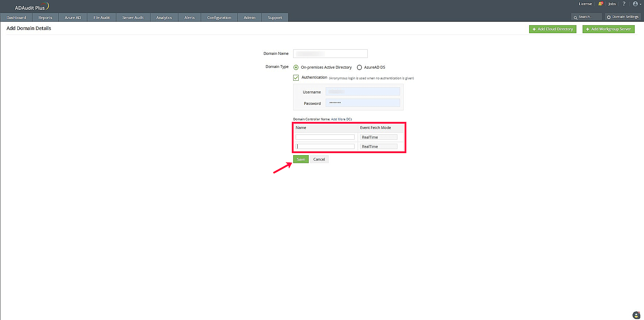The image size is (644, 320).
Task: Click the Save button
Action: pos(300,159)
